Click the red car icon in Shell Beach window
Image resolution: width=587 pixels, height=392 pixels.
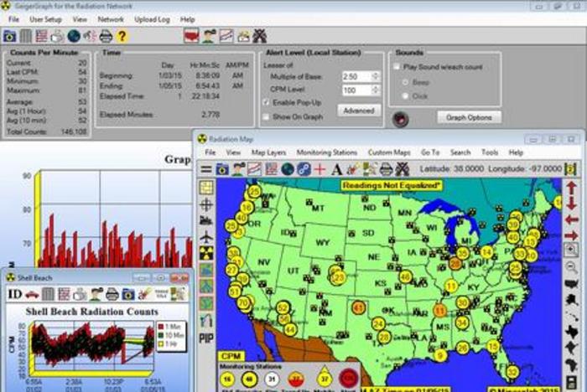(32, 295)
